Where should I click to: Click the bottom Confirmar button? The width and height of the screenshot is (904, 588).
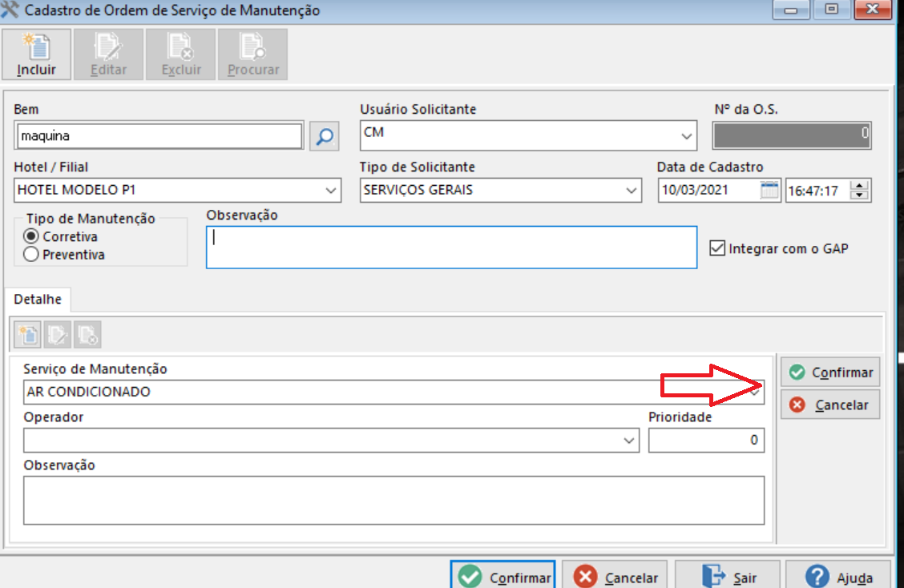click(502, 576)
